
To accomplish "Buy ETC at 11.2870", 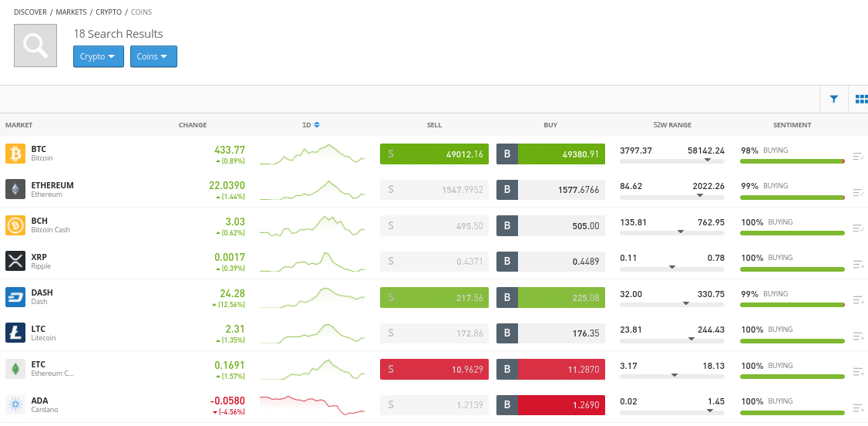I will (551, 369).
